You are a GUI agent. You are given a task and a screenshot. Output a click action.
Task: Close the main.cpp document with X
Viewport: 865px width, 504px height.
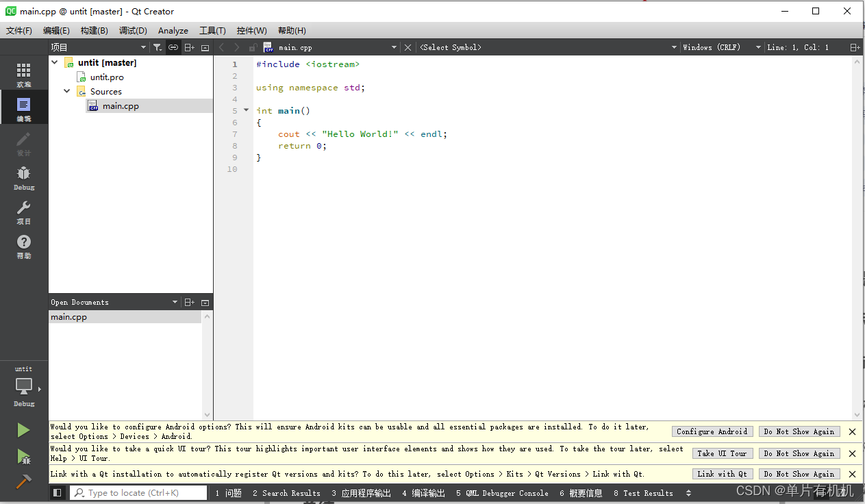click(x=408, y=47)
